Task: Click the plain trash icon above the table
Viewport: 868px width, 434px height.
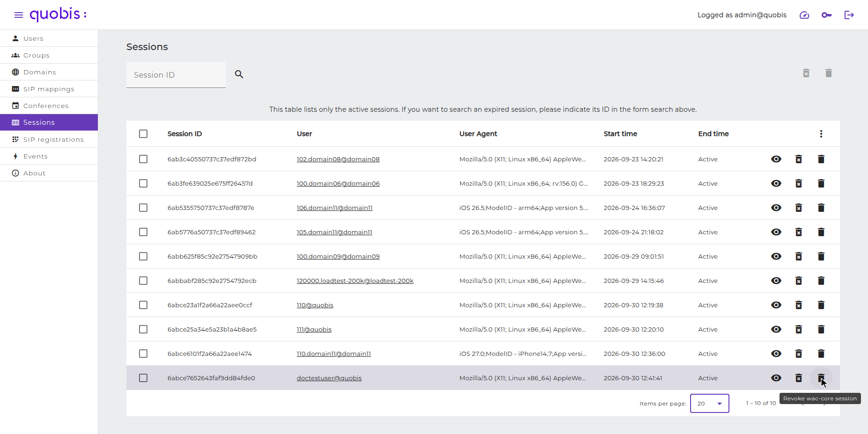Action: [829, 73]
